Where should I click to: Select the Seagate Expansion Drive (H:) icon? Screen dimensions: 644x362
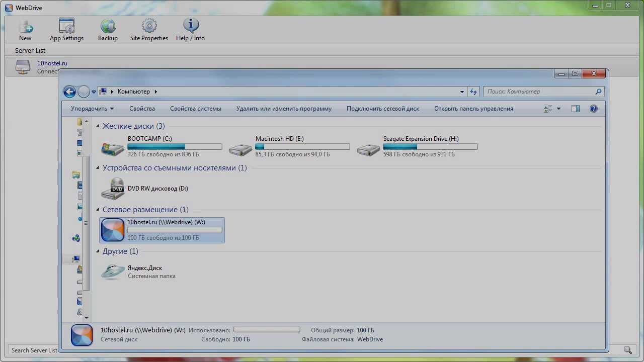coord(368,149)
